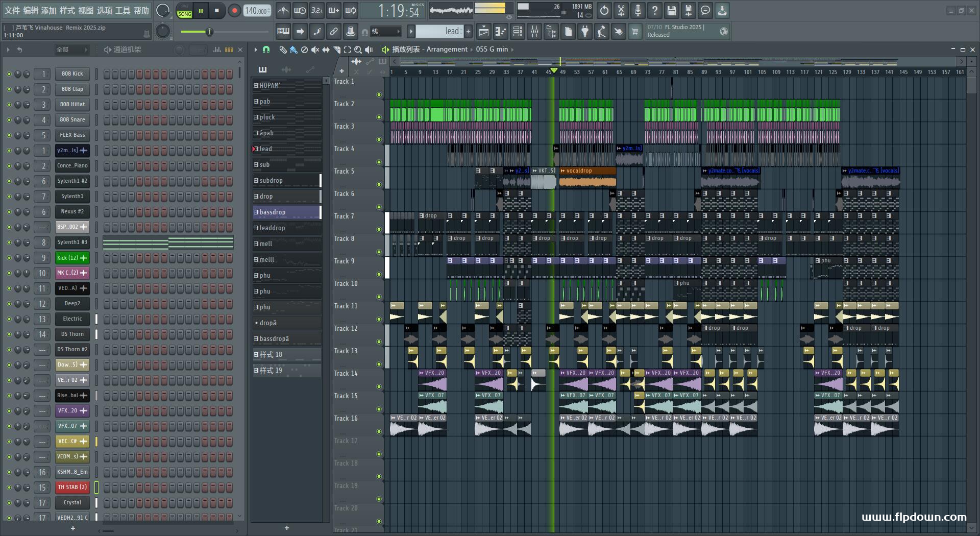
Task: Click the multi-link to controllers chain icon
Action: [333, 32]
